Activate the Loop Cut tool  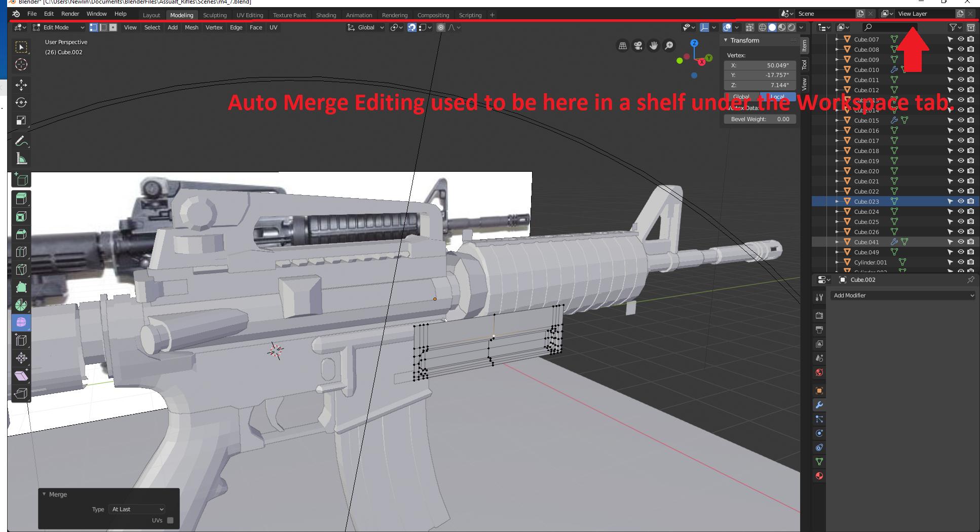point(21,252)
